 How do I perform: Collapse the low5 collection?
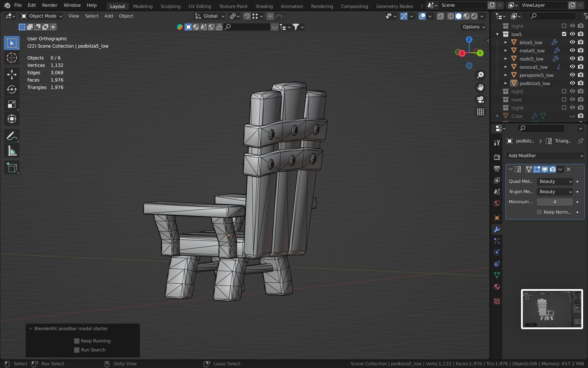497,34
